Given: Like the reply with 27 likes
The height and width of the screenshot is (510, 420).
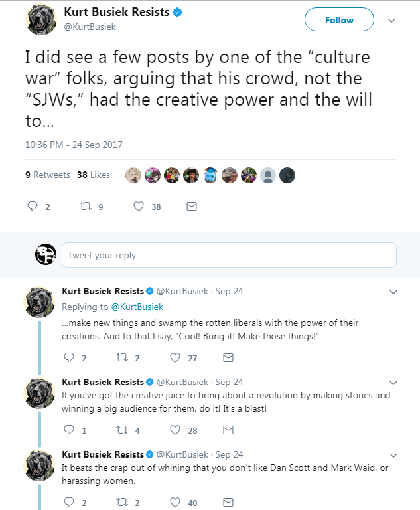Looking at the screenshot, I should tap(175, 358).
